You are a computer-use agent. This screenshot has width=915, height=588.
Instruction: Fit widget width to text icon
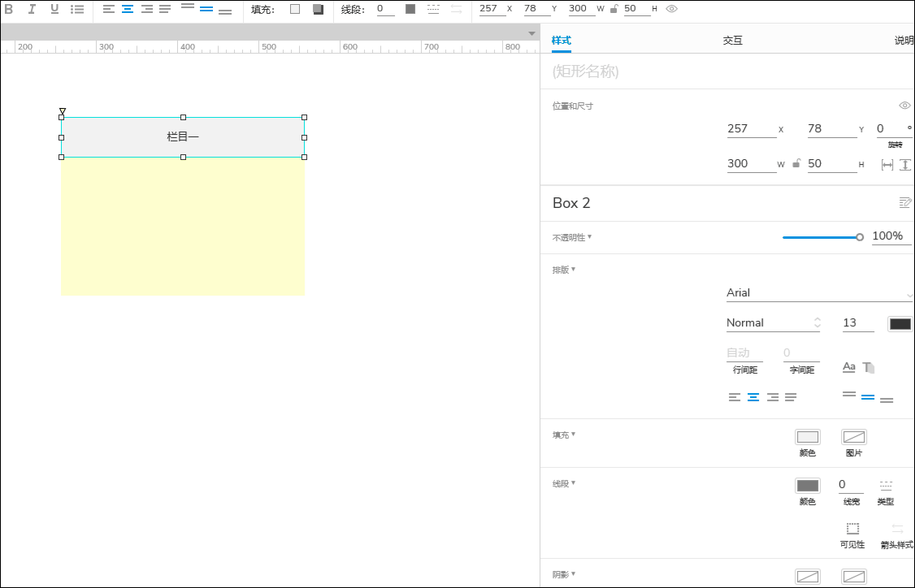tap(887, 165)
